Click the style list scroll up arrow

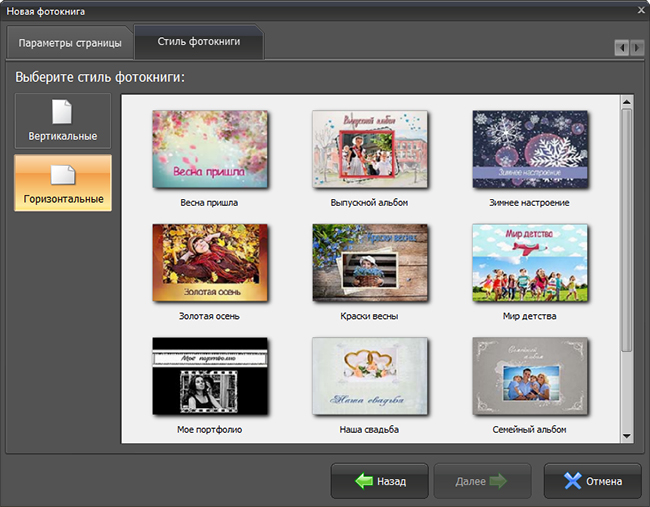(x=627, y=102)
